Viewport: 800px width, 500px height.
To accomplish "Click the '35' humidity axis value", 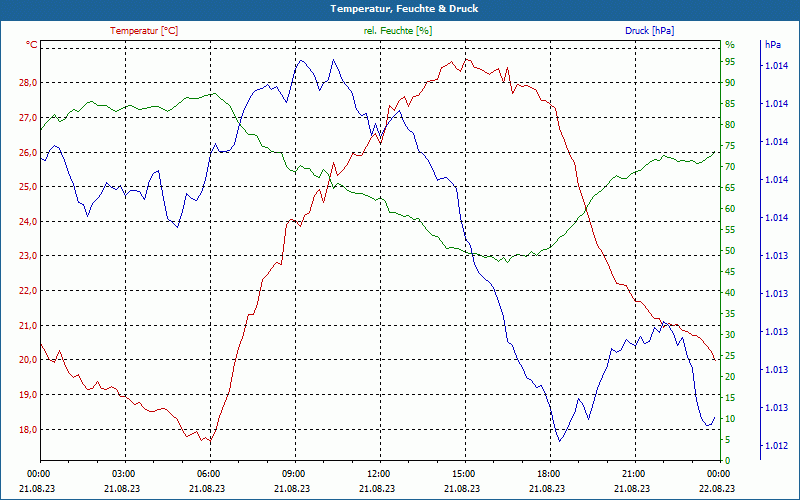I will pyautogui.click(x=730, y=313).
